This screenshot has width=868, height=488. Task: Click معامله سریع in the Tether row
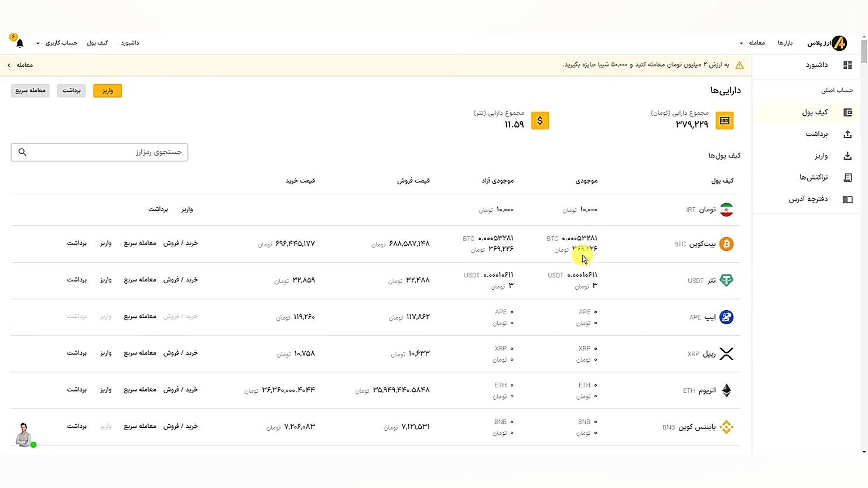coord(140,280)
